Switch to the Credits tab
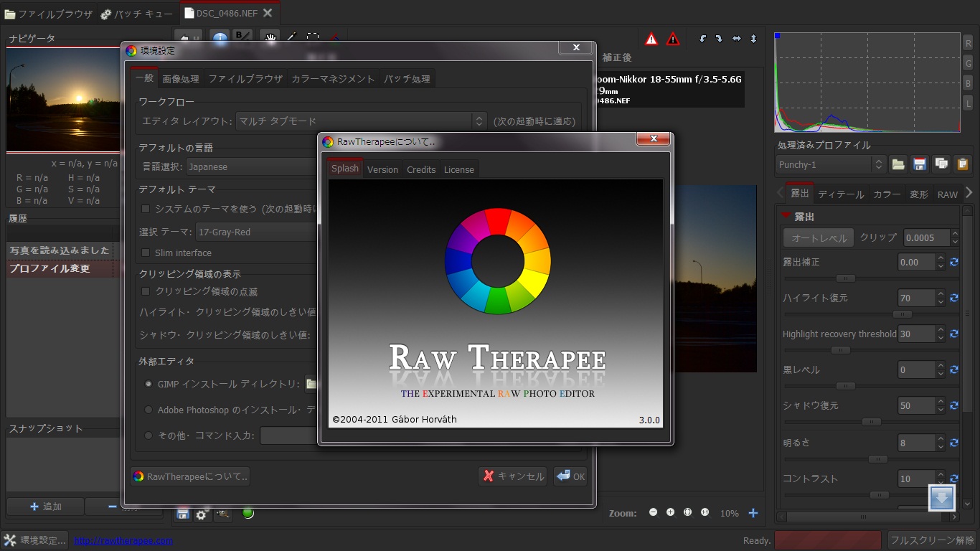 pos(421,169)
